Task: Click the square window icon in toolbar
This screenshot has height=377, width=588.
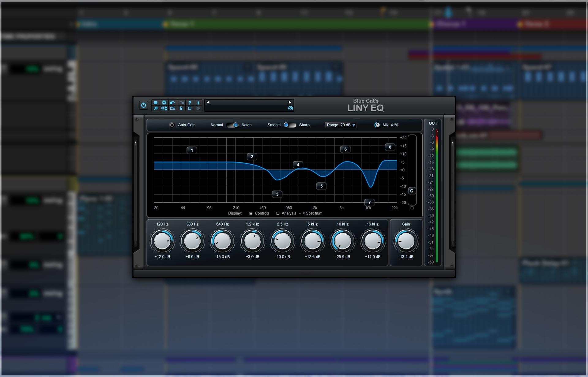Action: [x=190, y=108]
